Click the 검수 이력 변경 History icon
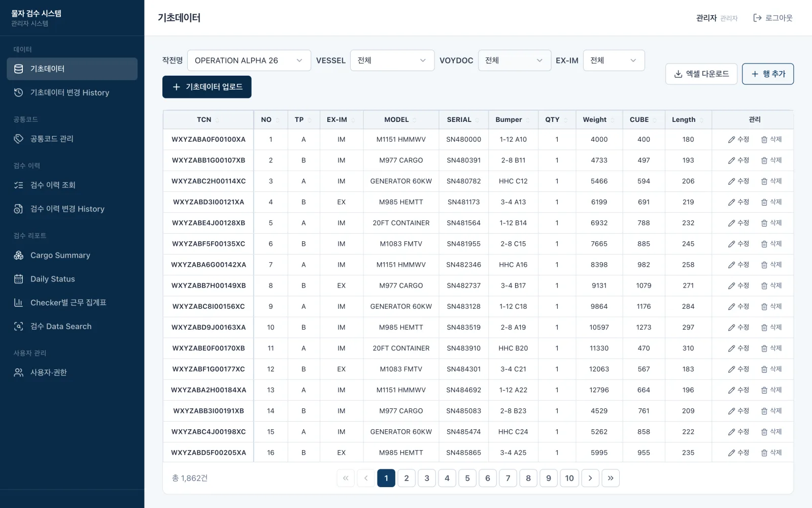 point(19,209)
